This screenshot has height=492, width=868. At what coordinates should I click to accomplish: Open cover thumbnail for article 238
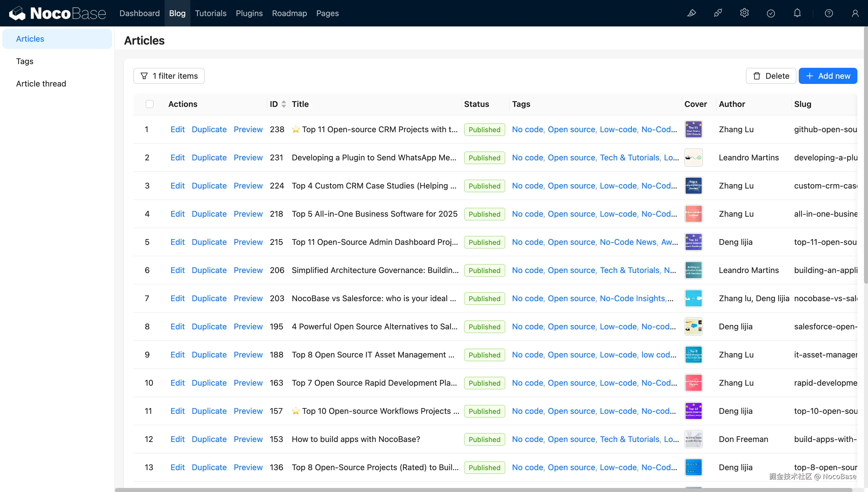[693, 129]
